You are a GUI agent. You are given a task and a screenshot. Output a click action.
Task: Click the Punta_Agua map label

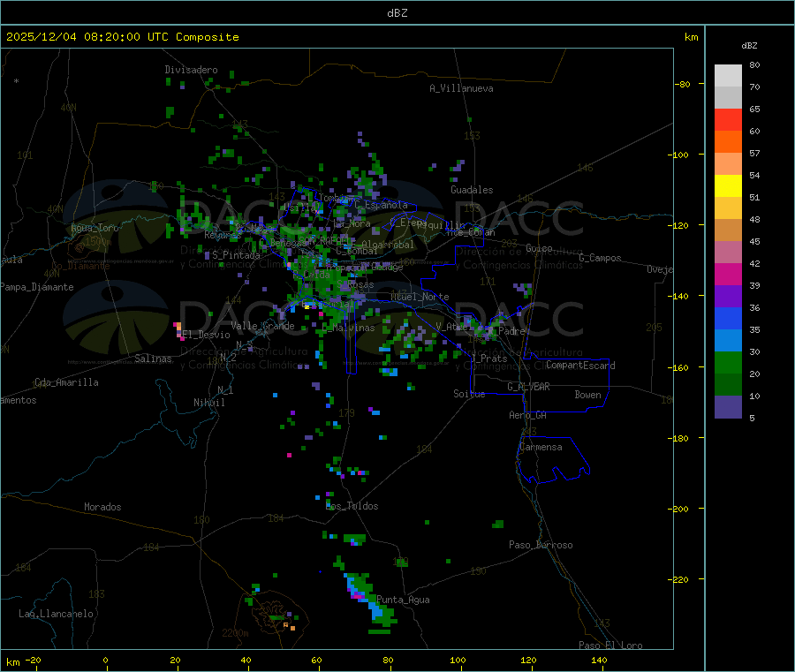point(403,600)
